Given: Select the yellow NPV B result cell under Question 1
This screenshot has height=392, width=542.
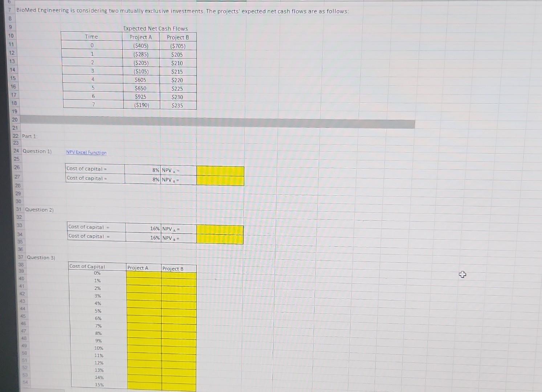Looking at the screenshot, I should [x=220, y=179].
